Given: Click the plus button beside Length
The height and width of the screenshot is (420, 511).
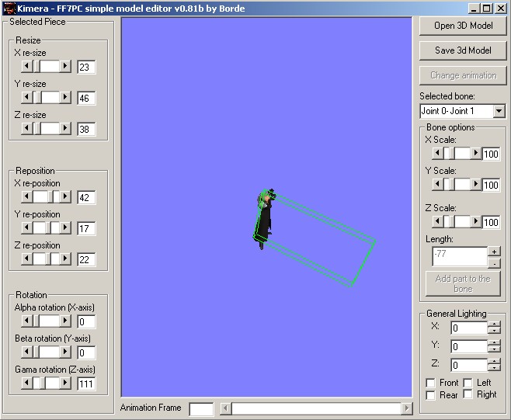Looking at the screenshot, I should click(495, 252).
